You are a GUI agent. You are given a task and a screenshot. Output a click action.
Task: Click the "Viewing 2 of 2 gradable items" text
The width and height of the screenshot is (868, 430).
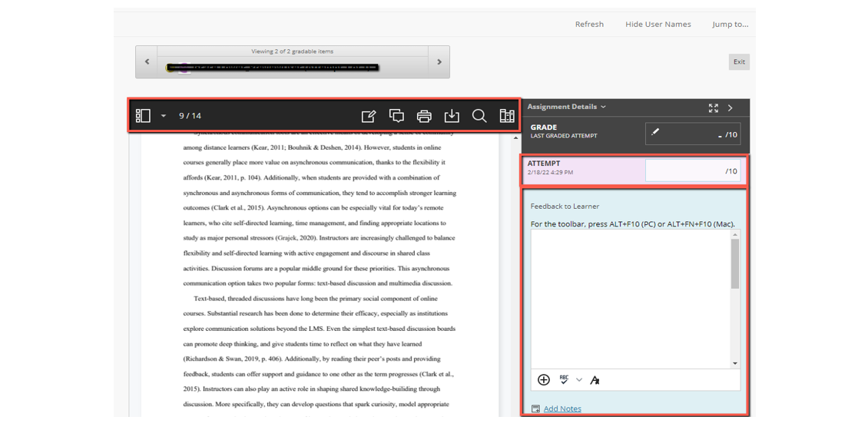[293, 51]
